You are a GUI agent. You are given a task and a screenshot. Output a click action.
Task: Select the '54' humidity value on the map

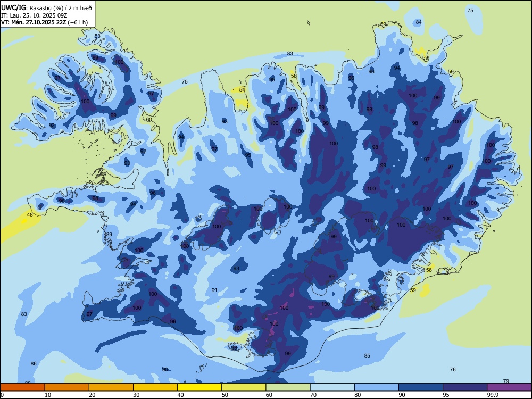coord(242,89)
